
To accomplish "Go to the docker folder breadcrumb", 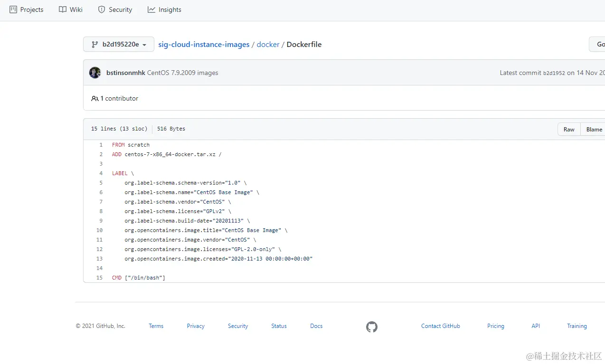I will [x=268, y=45].
